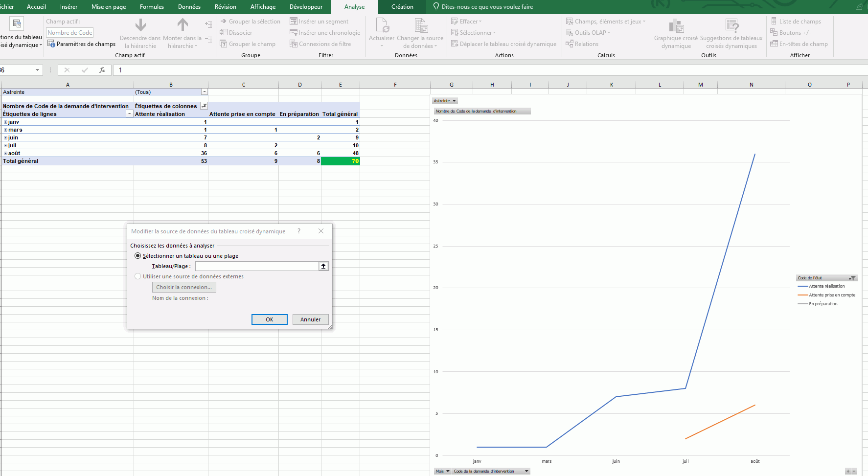Open Étiquettes de lignes filter dropdown
Image resolution: width=868 pixels, height=476 pixels.
point(129,114)
